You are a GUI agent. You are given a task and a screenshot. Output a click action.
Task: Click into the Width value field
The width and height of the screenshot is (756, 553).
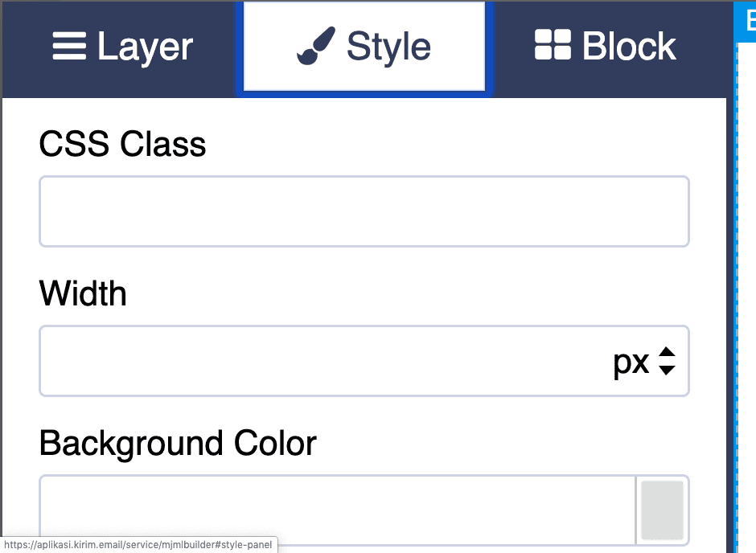pyautogui.click(x=322, y=361)
